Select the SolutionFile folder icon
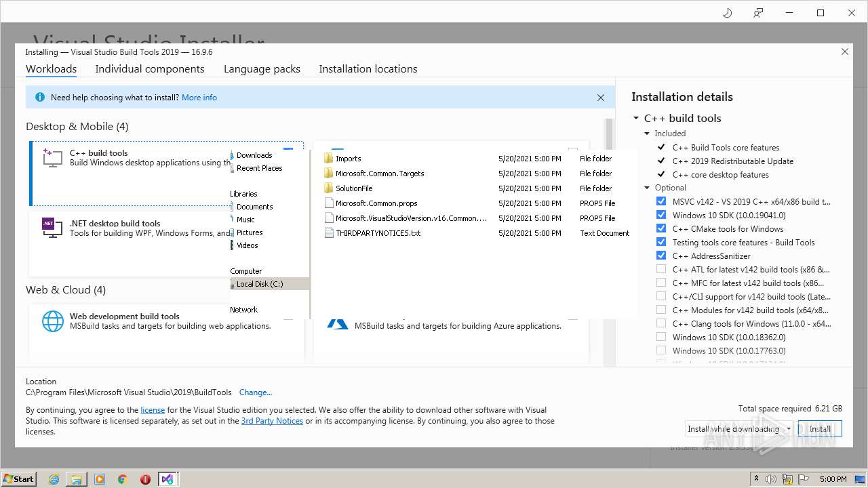 pos(329,188)
